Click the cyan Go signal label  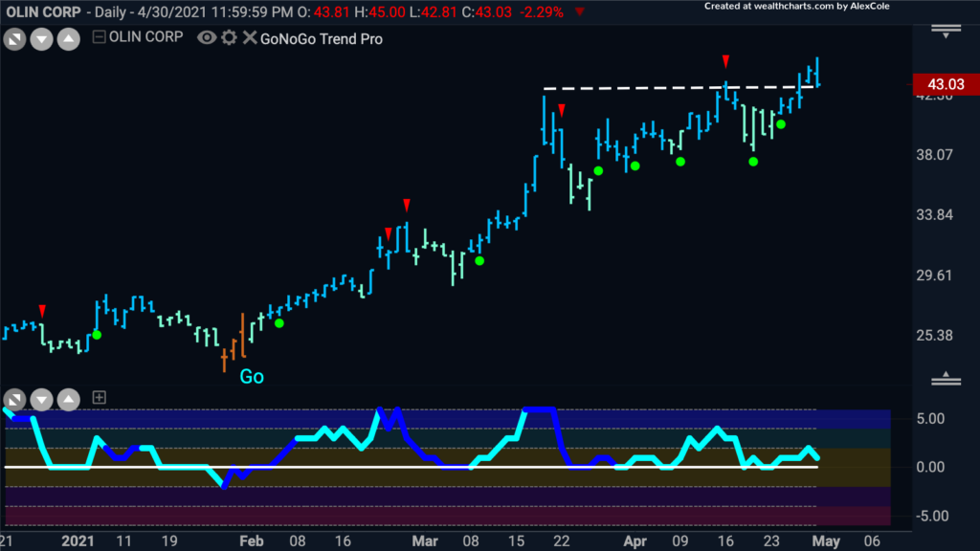(252, 377)
